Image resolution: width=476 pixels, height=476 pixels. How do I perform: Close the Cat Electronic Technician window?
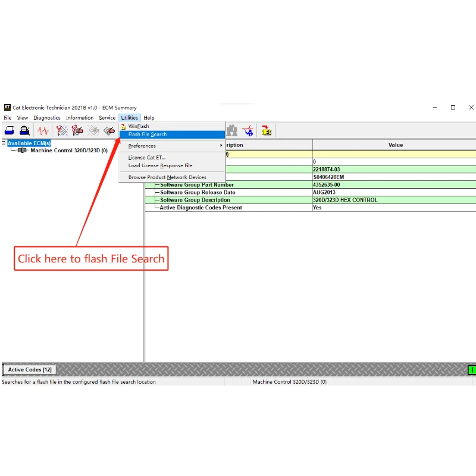(471, 108)
